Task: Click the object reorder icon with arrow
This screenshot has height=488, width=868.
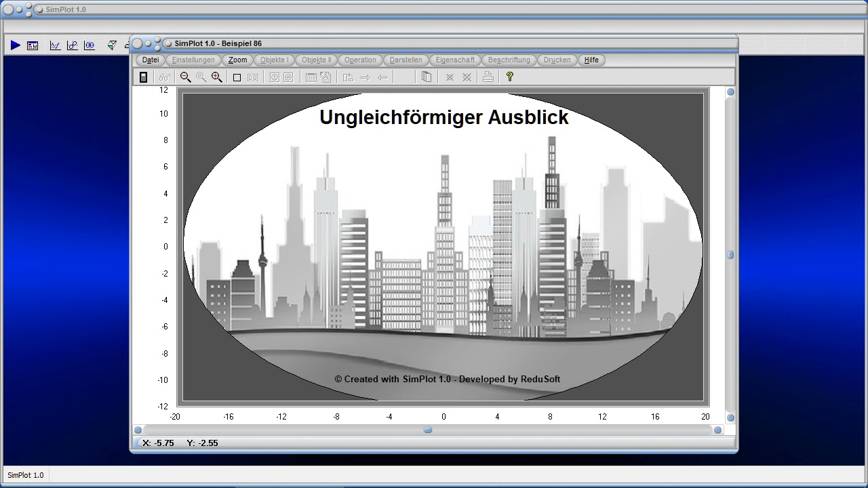Action: pos(348,77)
